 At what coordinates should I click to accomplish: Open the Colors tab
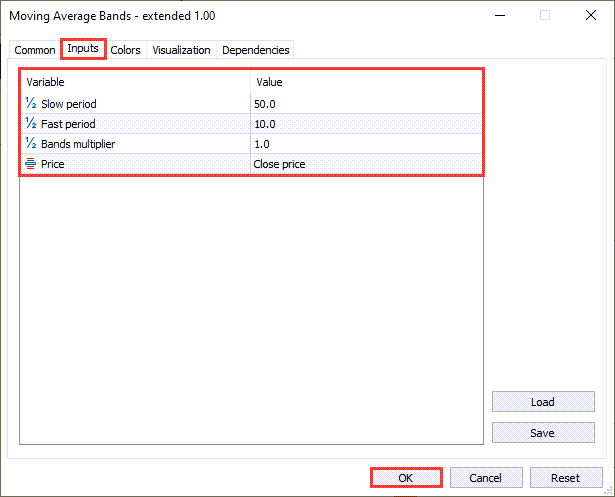[126, 50]
